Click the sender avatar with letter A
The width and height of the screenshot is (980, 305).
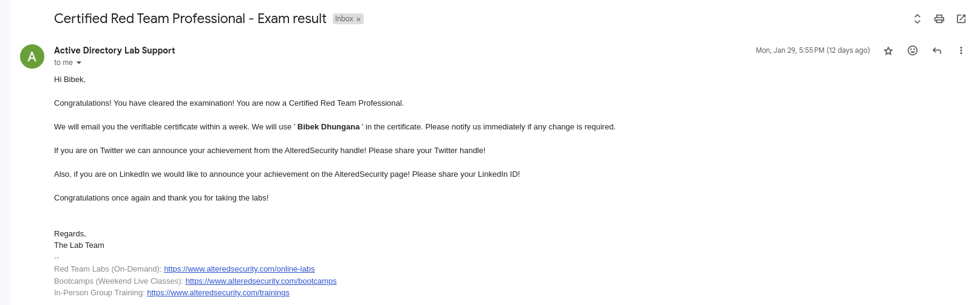tap(32, 57)
